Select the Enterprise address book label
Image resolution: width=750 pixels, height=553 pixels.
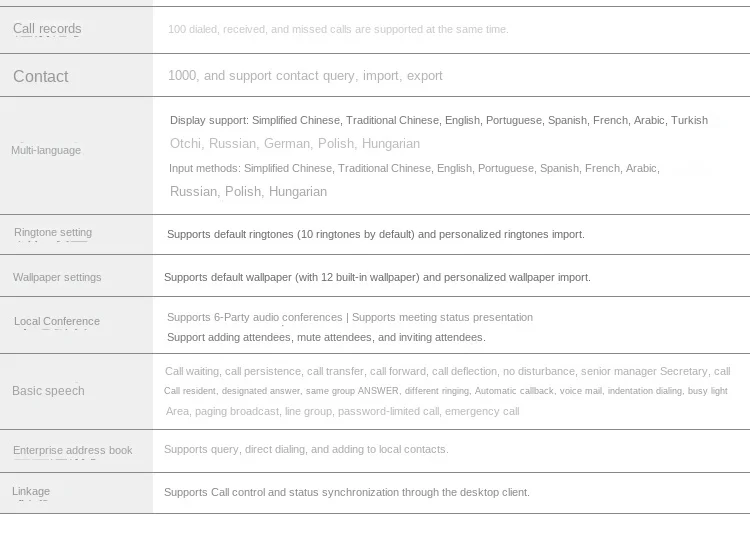(x=72, y=450)
